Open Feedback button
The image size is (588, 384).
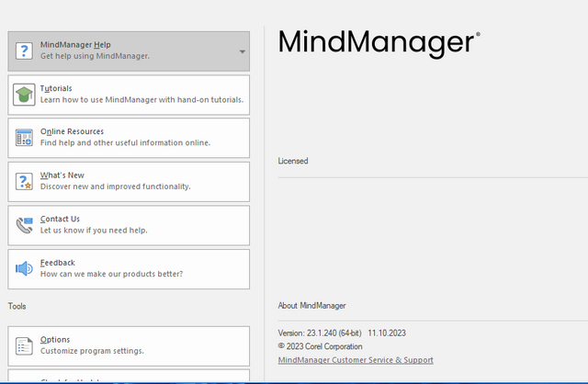tap(129, 269)
